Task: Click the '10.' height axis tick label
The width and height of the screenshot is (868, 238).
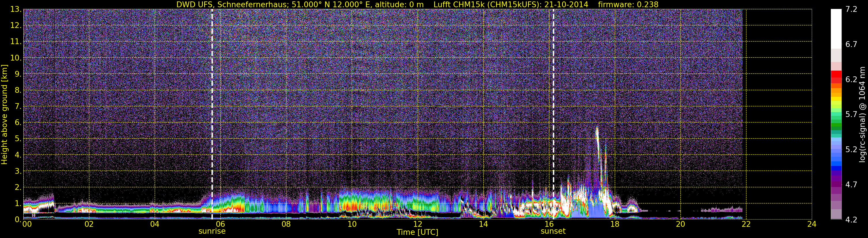Action: pyautogui.click(x=16, y=58)
